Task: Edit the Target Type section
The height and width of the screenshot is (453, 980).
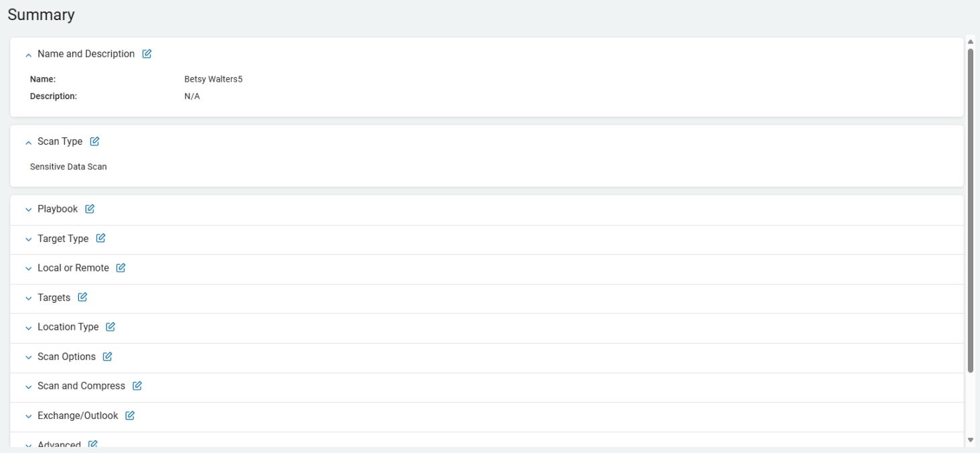Action: point(100,239)
